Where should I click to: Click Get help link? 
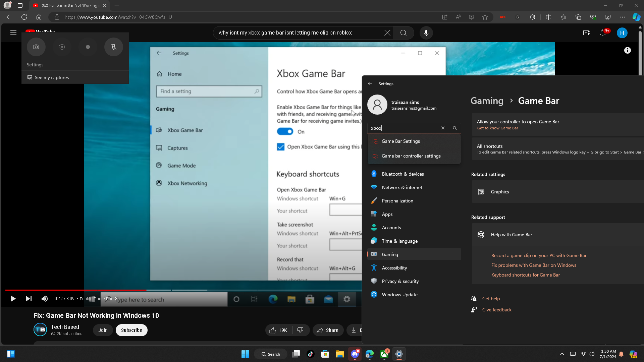491,299
